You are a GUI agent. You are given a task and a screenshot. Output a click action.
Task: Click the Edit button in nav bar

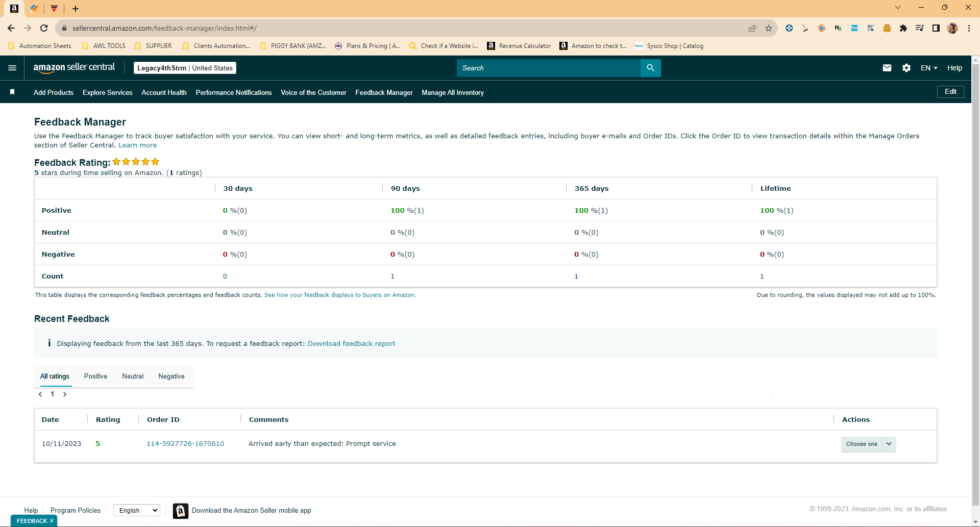(950, 92)
